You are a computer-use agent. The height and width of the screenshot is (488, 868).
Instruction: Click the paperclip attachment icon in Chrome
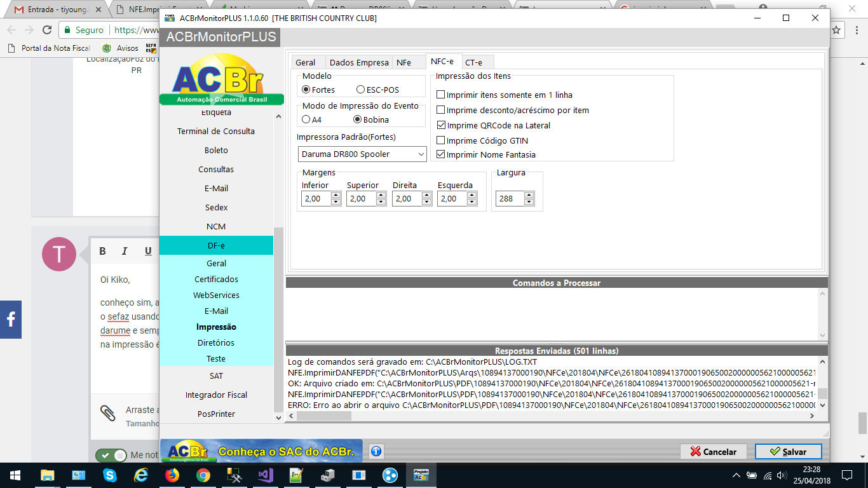108,413
